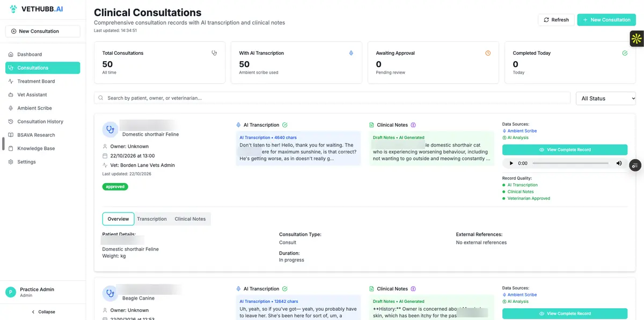Click "Vet: Borden Lane Vets Admin" text

click(142, 165)
